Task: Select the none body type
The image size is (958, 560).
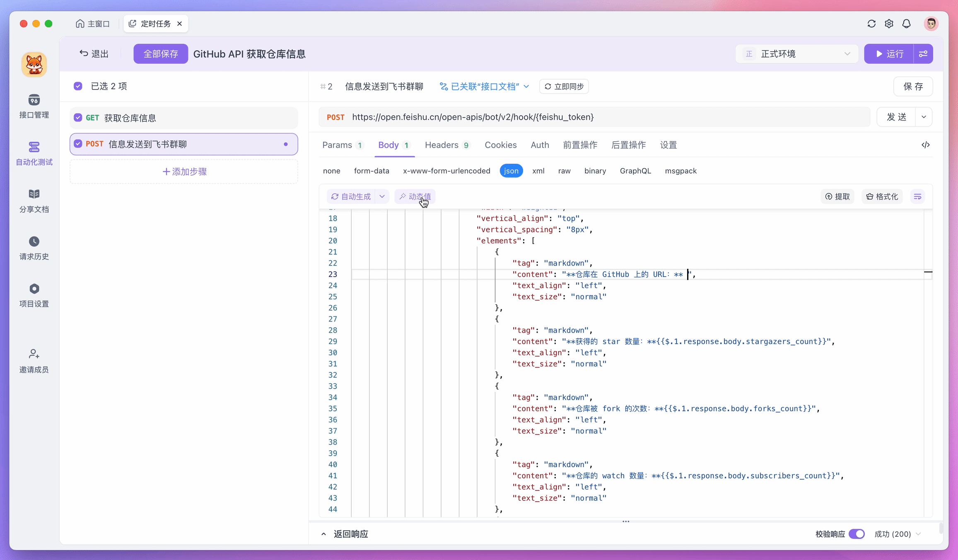Action: (x=331, y=171)
